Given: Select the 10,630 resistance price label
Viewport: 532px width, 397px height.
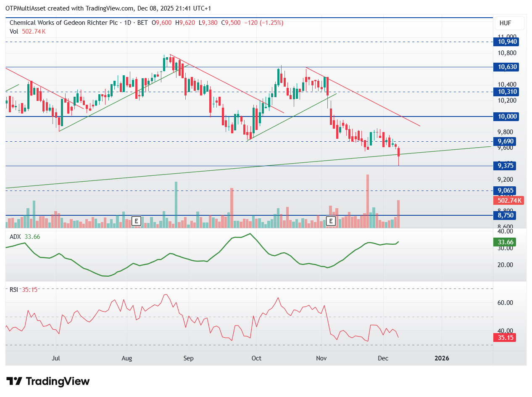Looking at the screenshot, I should click(x=507, y=67).
